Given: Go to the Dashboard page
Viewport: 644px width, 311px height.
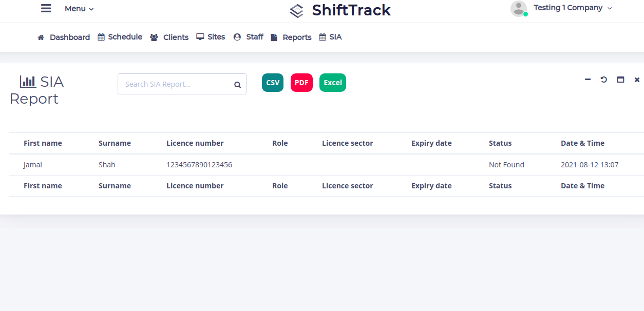Looking at the screenshot, I should (64, 37).
